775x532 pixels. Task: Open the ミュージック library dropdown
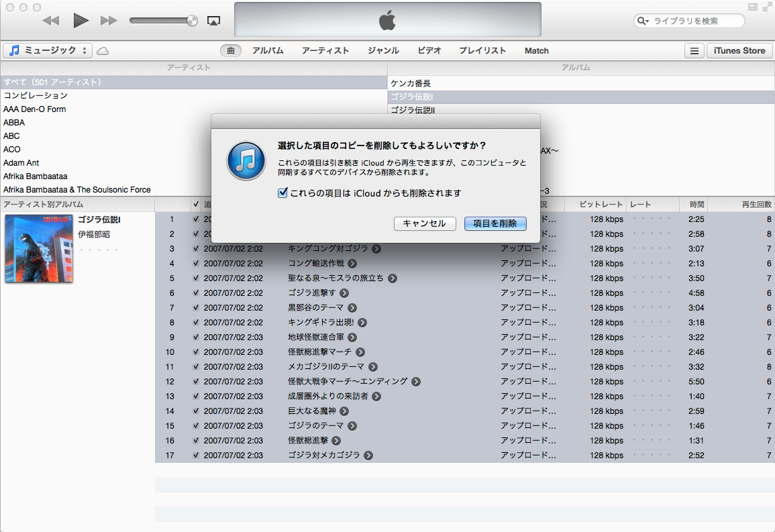coord(48,50)
